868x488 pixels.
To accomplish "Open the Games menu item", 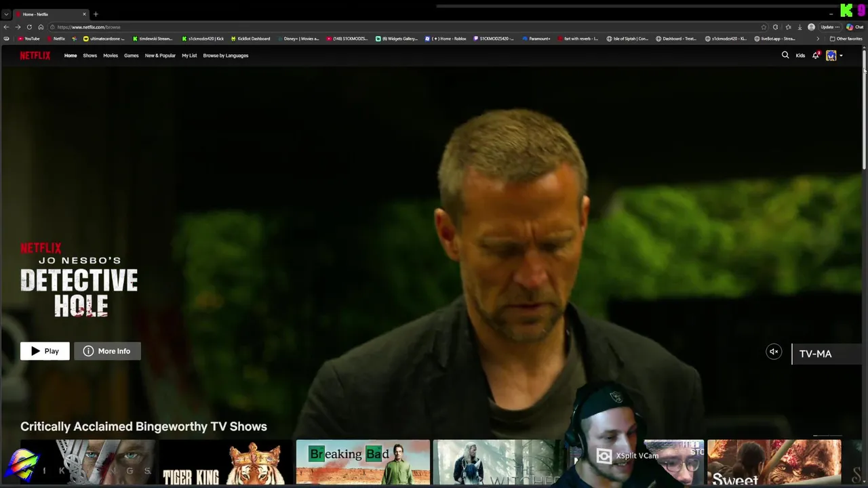I will [x=132, y=56].
